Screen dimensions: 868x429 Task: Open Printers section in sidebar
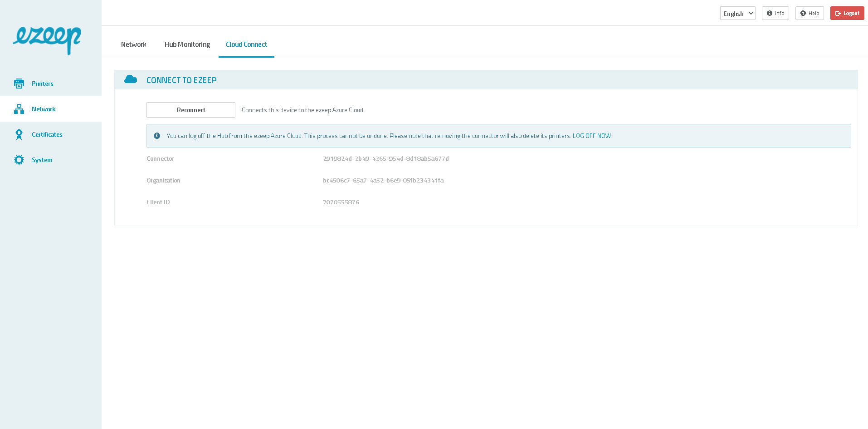coord(51,84)
